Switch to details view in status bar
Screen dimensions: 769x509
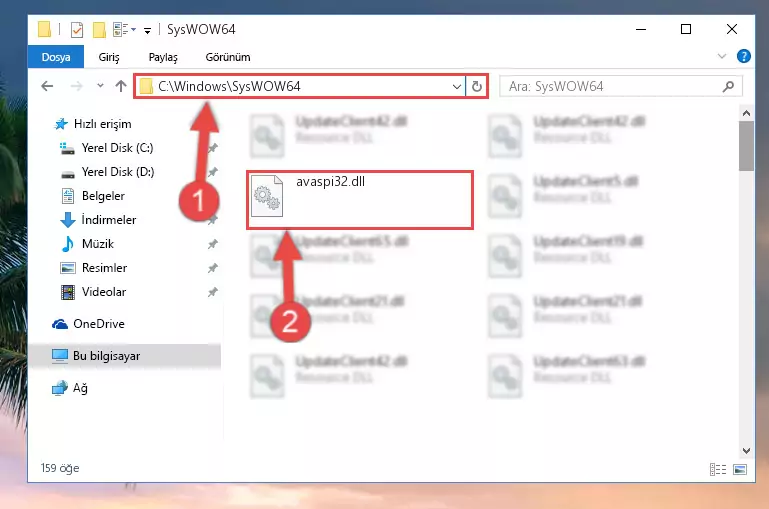pyautogui.click(x=718, y=469)
